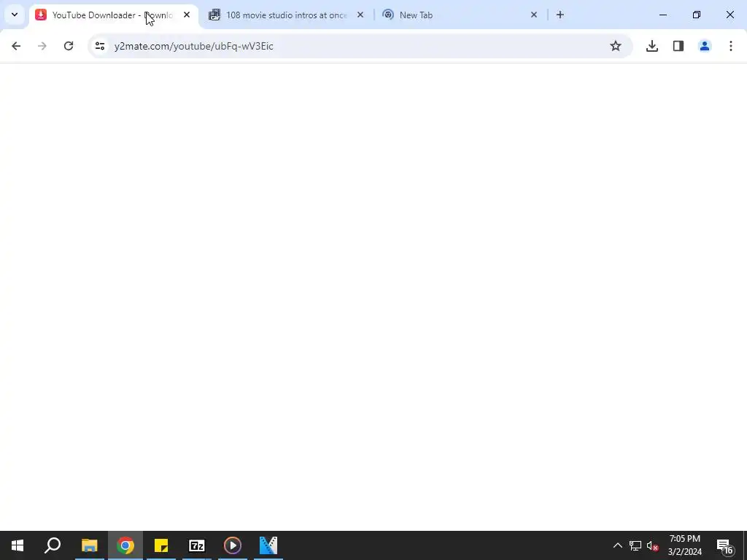The height and width of the screenshot is (560, 747).
Task: Close the 108 movie studio intros tab
Action: 360,15
